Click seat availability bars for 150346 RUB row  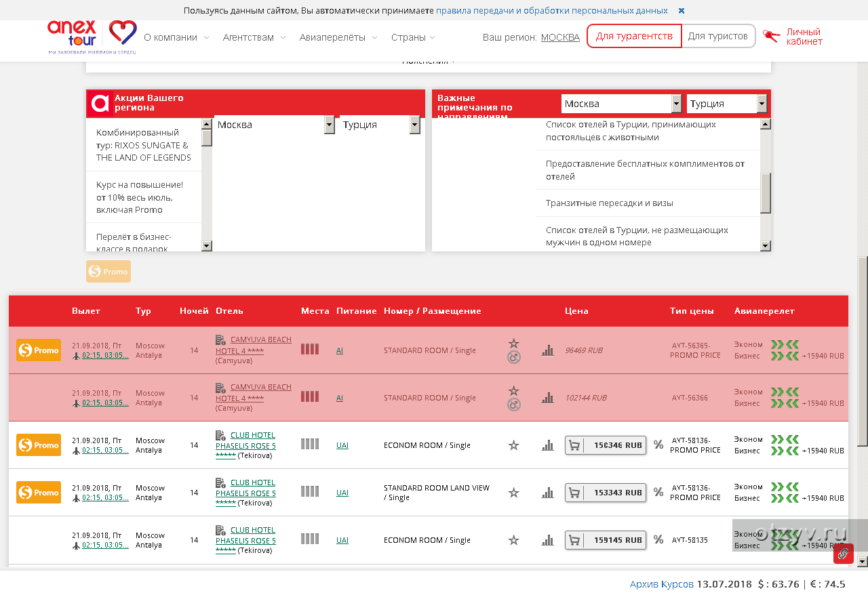click(x=309, y=444)
